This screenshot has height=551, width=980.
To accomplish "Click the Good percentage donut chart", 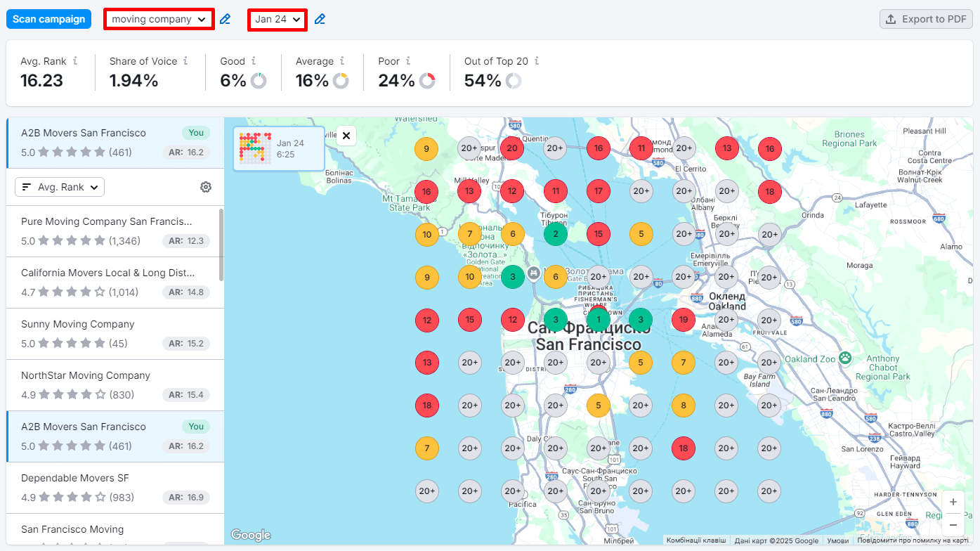I will click(259, 81).
